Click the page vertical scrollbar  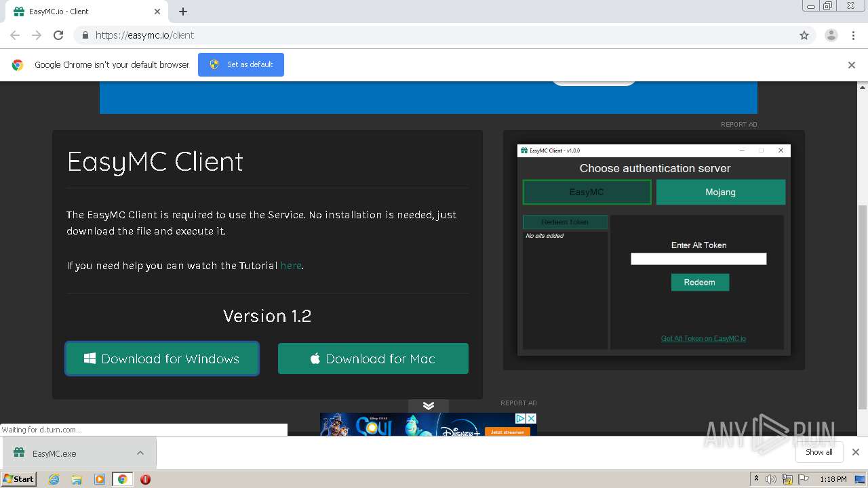pos(863,306)
